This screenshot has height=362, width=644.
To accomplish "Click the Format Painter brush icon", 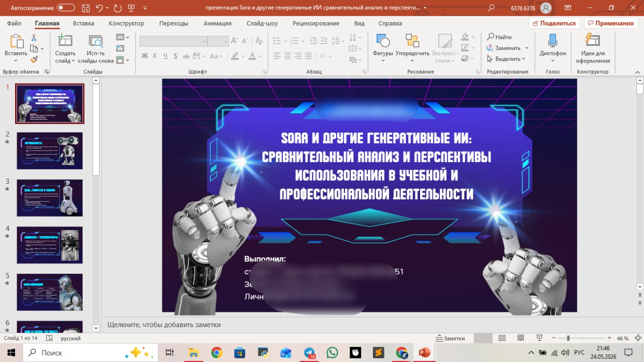I will (x=34, y=59).
